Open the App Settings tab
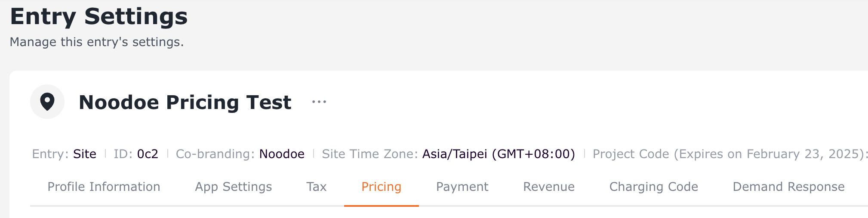The image size is (868, 218). coord(233,187)
